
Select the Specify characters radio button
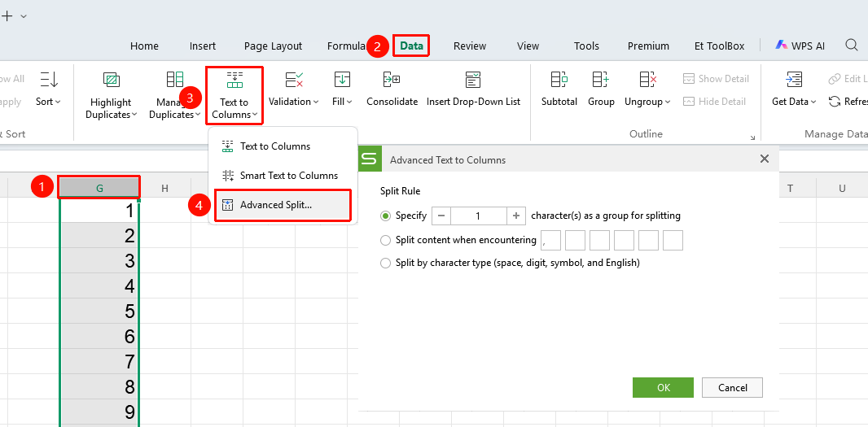click(385, 216)
